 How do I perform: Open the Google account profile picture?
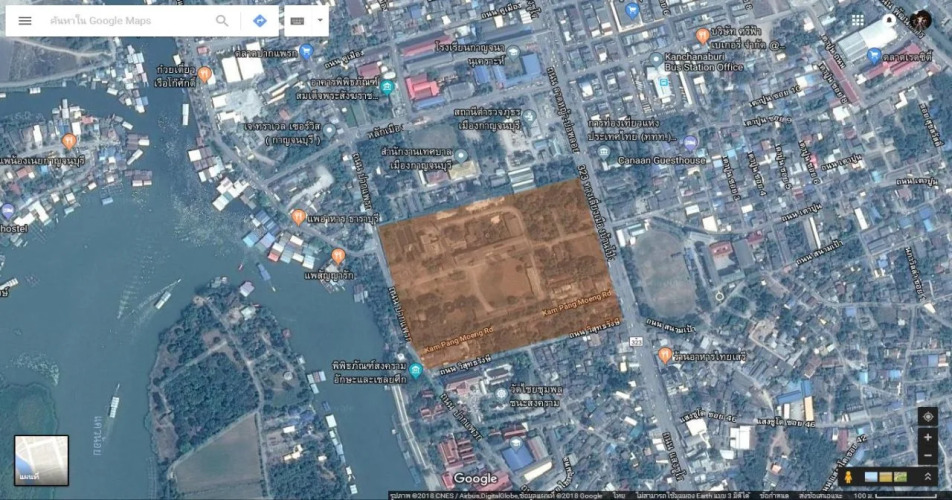(x=921, y=20)
